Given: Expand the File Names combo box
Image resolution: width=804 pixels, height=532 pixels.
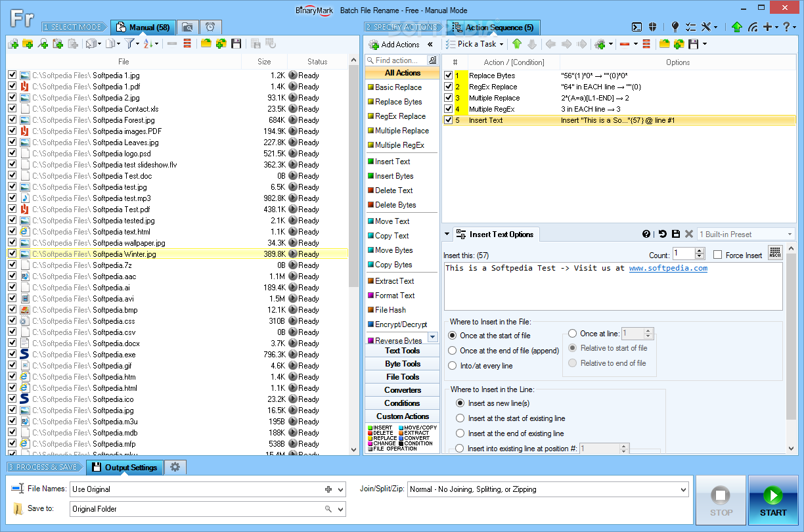Looking at the screenshot, I should [x=340, y=489].
